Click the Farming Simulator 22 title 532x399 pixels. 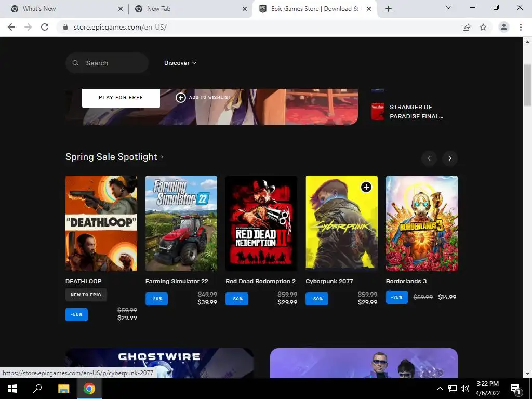coord(177,281)
